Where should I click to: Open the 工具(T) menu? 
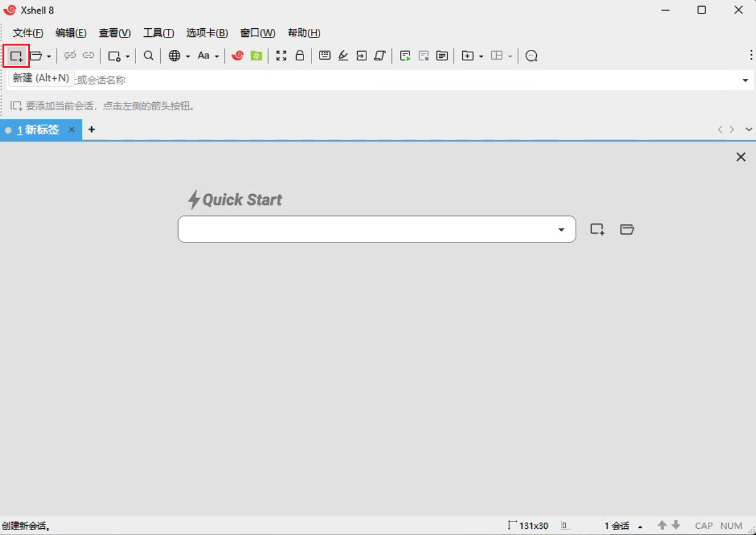pos(158,33)
